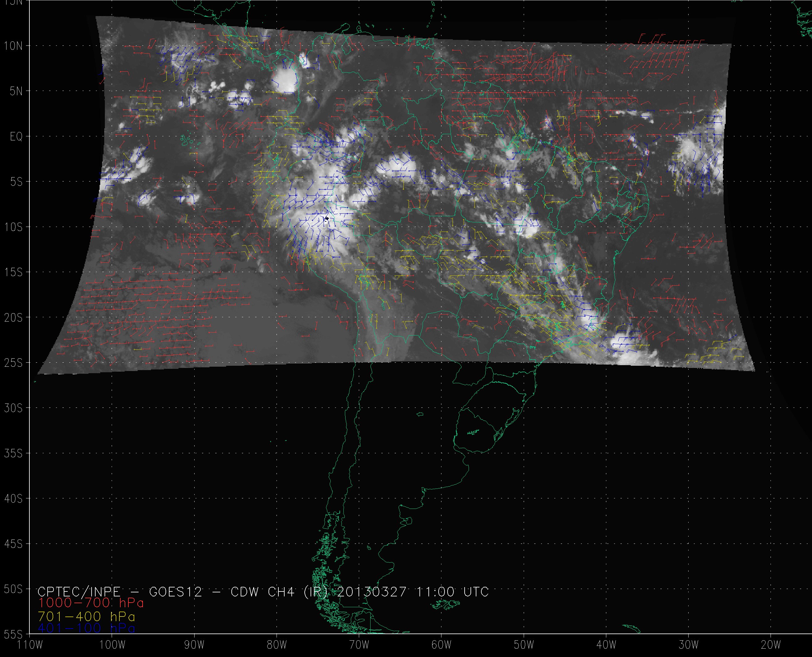Click the 10N latitude axis label

click(13, 46)
